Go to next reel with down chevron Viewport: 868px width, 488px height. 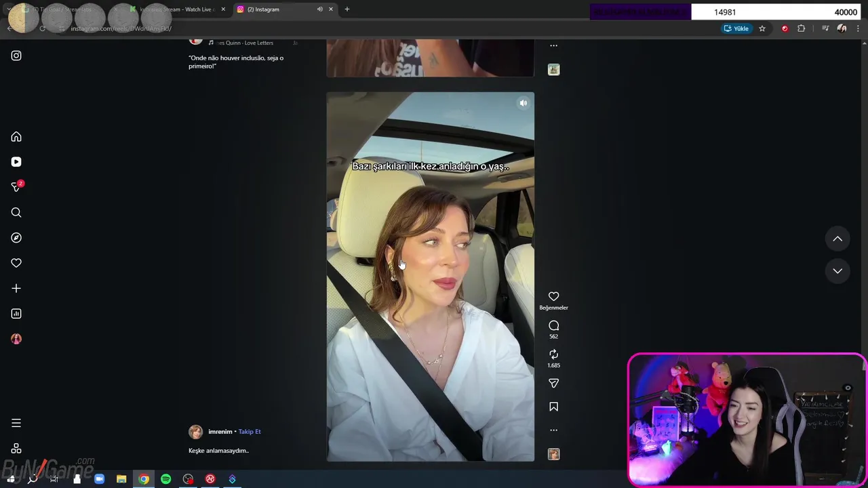(837, 270)
